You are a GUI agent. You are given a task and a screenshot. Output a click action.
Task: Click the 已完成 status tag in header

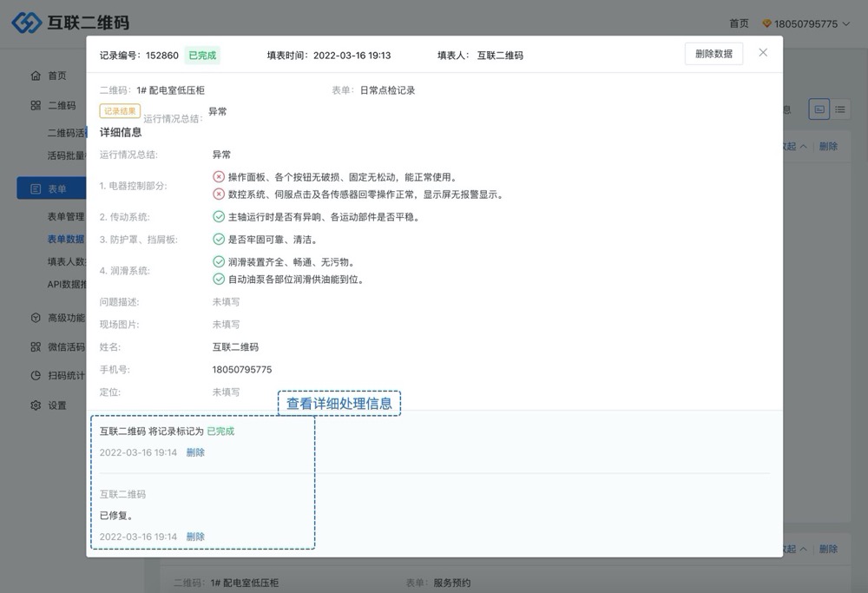click(202, 56)
